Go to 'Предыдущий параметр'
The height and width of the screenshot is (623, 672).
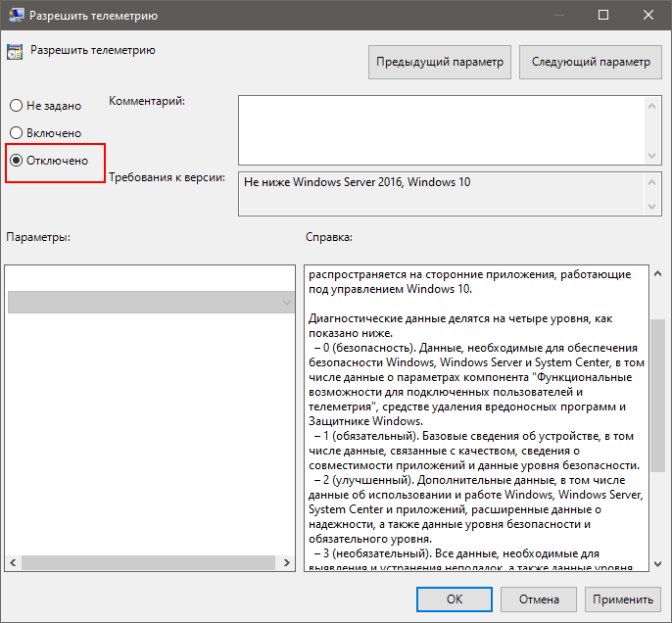pyautogui.click(x=440, y=62)
